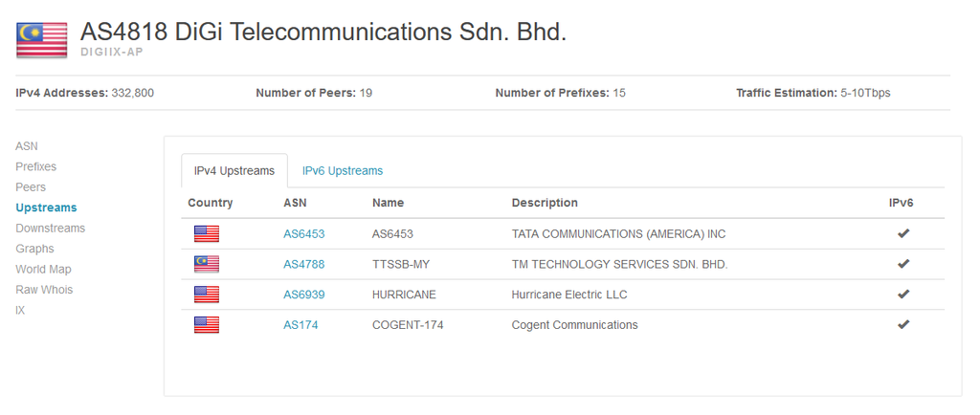Open Raw Whois from the sidebar
This screenshot has width=980, height=415.
(44, 290)
